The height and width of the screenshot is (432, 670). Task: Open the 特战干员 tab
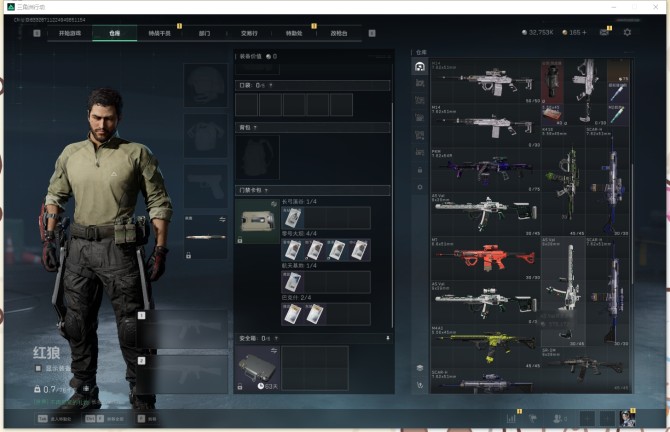[159, 33]
